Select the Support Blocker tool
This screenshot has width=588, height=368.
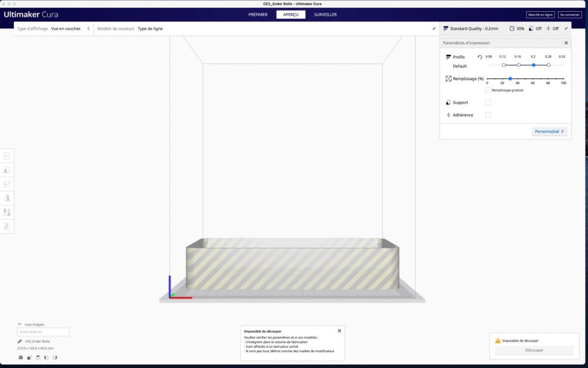pyautogui.click(x=6, y=226)
